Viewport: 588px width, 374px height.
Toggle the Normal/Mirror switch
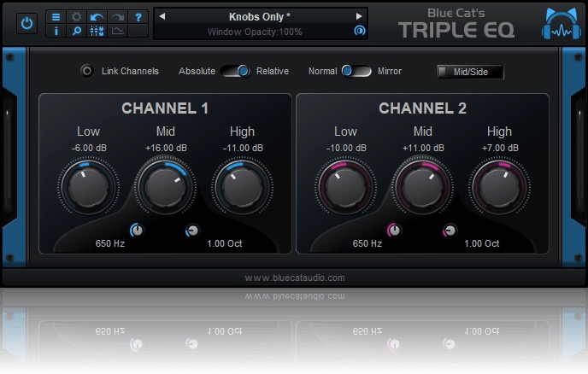click(x=356, y=71)
